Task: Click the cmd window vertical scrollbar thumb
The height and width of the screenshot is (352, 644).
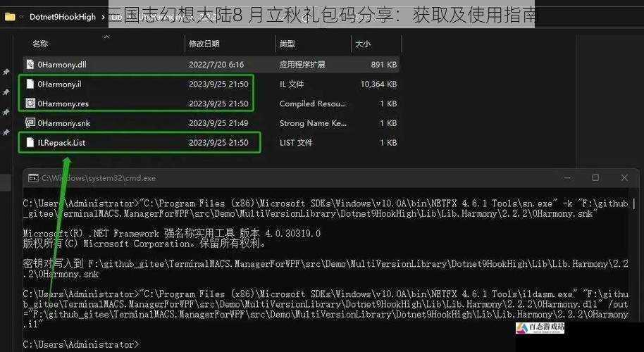Action: tap(635, 203)
